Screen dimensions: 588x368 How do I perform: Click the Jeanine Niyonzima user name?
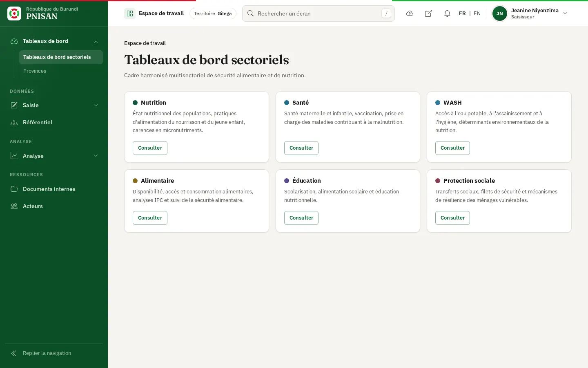pos(535,11)
